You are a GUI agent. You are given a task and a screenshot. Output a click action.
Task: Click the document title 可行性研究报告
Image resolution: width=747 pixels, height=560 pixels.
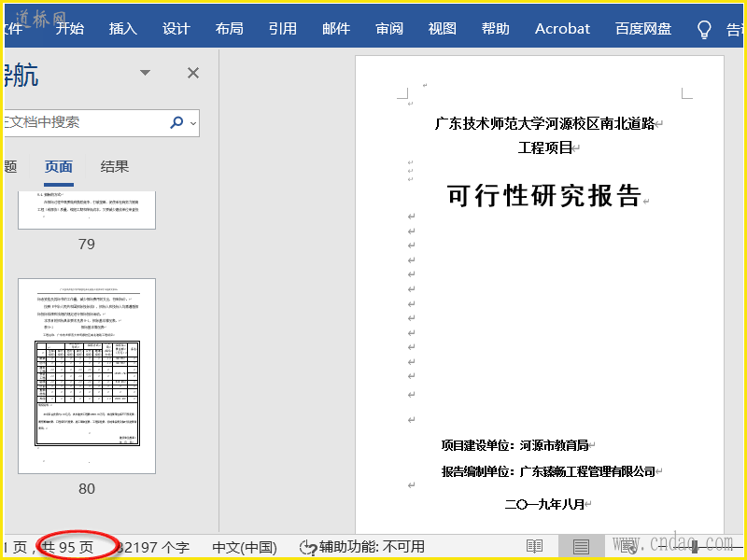pos(544,195)
